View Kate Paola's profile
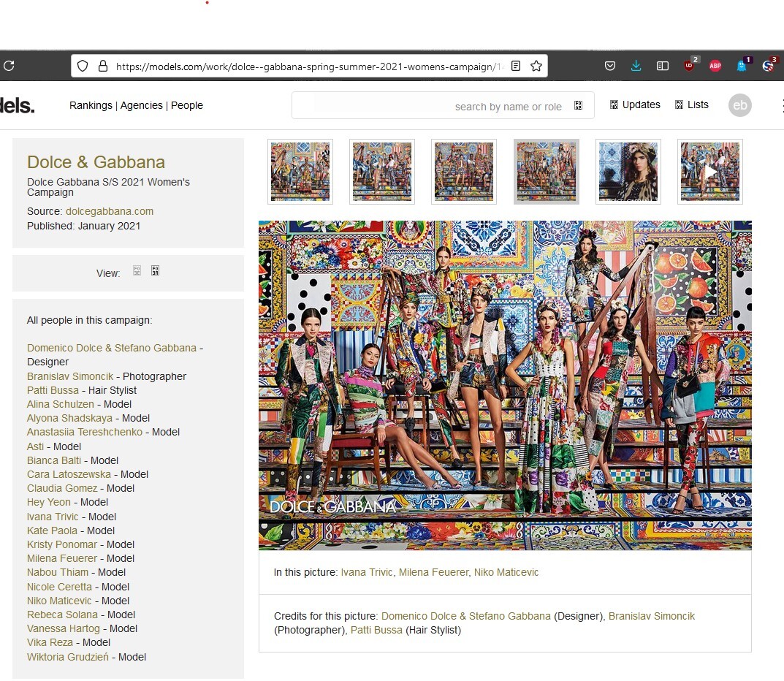 (52, 531)
